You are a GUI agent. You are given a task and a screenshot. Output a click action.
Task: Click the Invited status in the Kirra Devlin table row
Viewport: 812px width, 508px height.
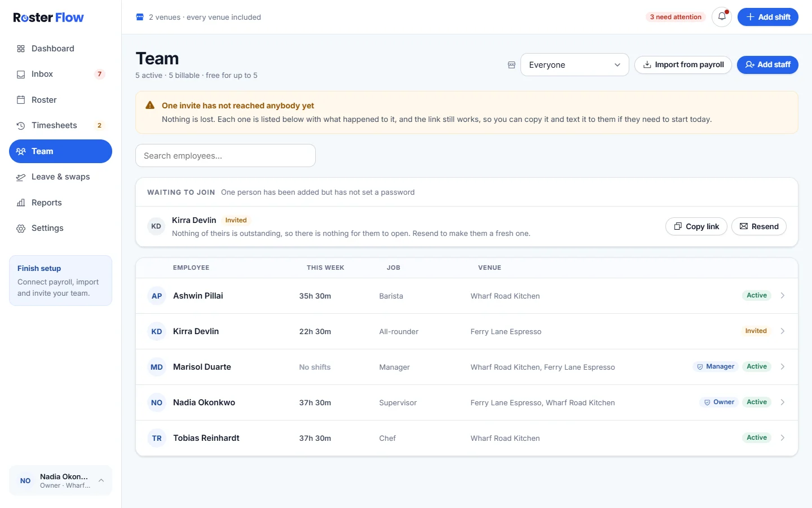[756, 331]
